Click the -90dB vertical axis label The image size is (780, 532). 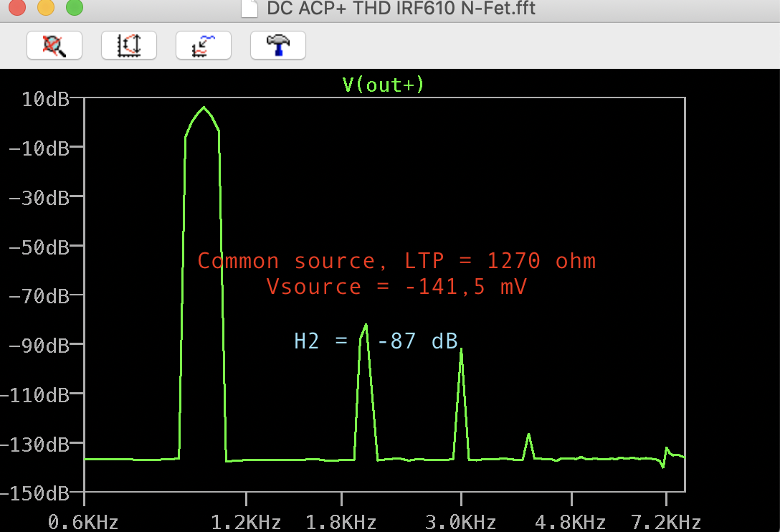pos(39,346)
